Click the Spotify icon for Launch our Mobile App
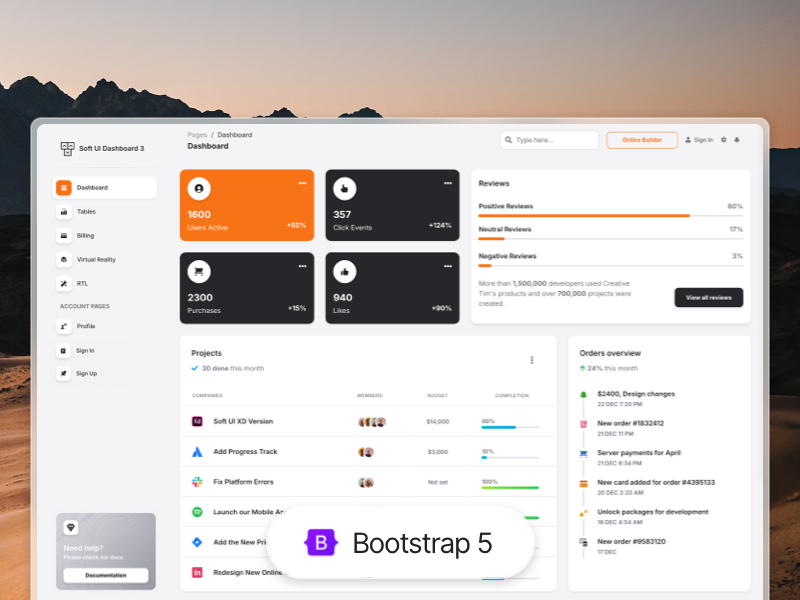 (196, 512)
